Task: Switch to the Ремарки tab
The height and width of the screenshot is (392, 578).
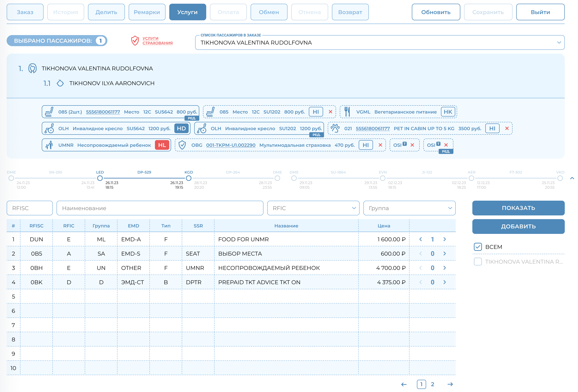Action: pos(147,12)
